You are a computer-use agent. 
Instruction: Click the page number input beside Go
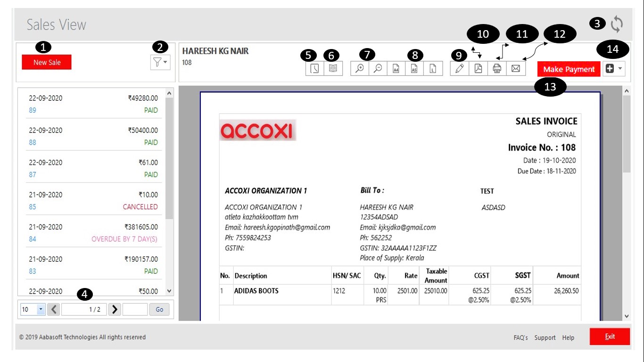click(x=135, y=310)
